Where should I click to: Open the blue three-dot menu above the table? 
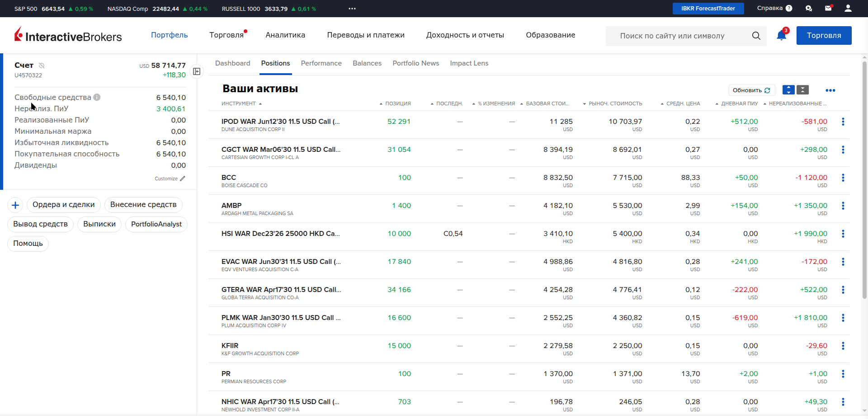[x=830, y=90]
